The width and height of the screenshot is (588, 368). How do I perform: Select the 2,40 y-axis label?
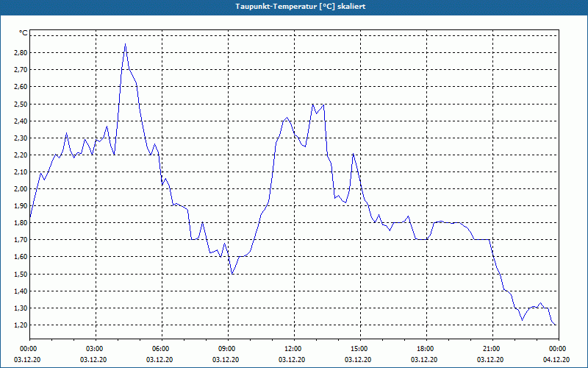coord(21,121)
